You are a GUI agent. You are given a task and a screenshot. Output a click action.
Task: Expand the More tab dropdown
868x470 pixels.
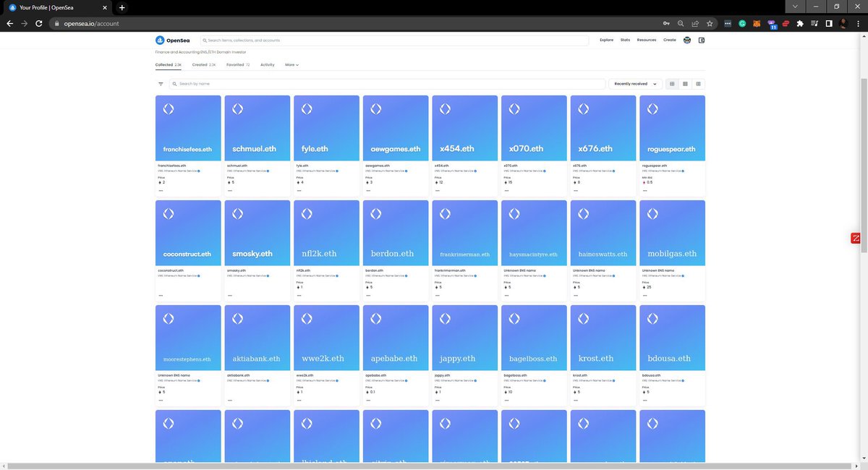[x=292, y=64]
